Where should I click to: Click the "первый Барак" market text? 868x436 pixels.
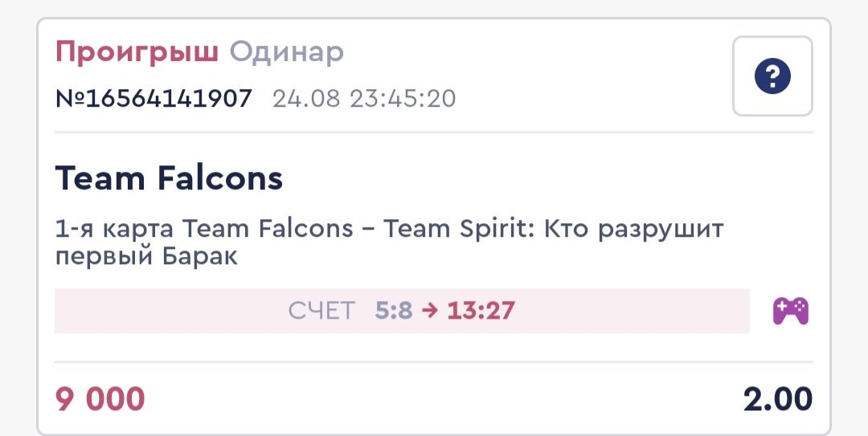(146, 259)
